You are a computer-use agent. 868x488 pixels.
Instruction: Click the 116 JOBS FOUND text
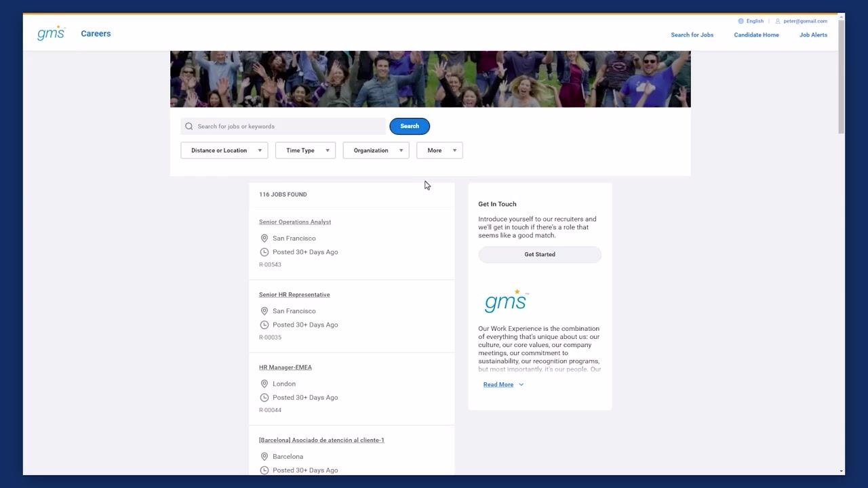(283, 195)
